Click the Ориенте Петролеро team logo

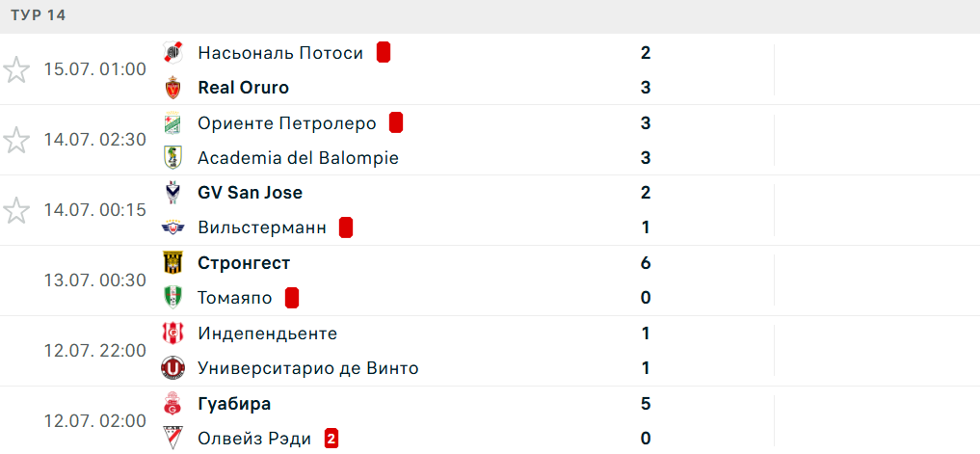[x=172, y=123]
